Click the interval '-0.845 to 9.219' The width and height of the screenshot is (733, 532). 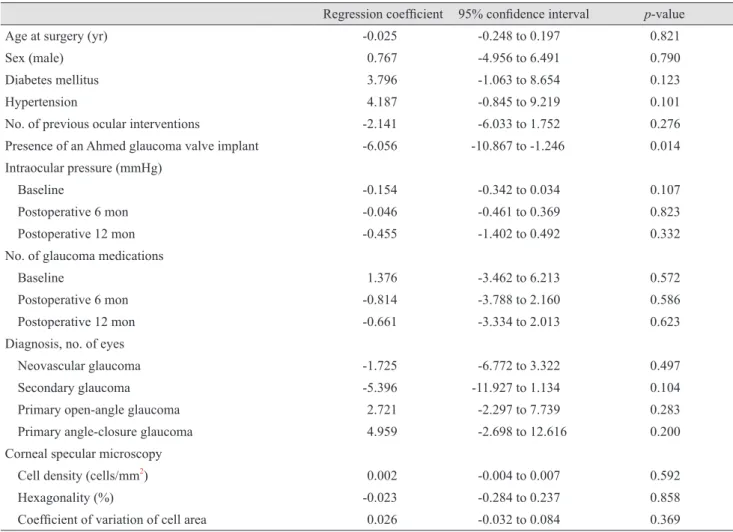click(519, 102)
